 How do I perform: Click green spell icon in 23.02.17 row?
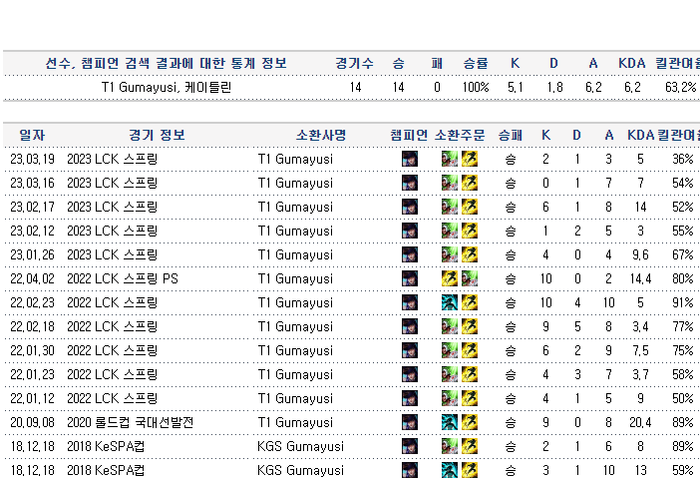click(450, 207)
